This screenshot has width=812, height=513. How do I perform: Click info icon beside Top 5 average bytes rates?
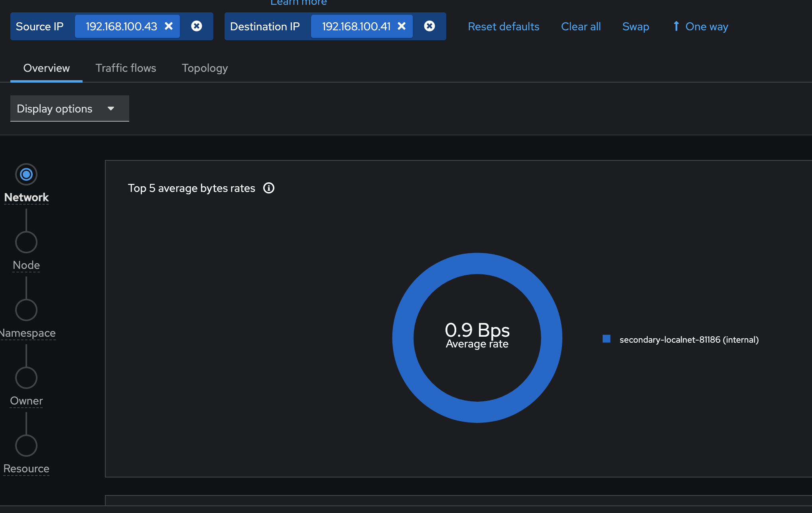269,188
